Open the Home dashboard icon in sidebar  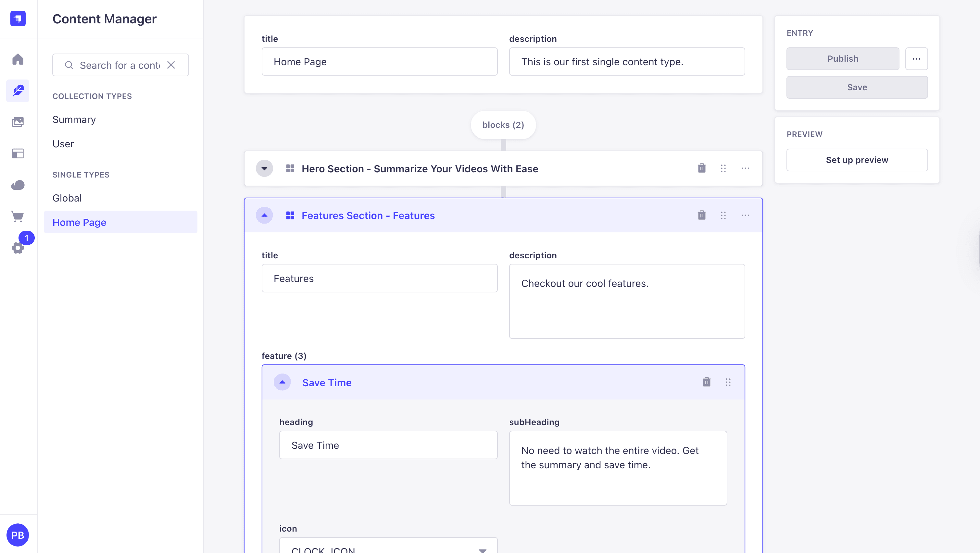pyautogui.click(x=18, y=59)
